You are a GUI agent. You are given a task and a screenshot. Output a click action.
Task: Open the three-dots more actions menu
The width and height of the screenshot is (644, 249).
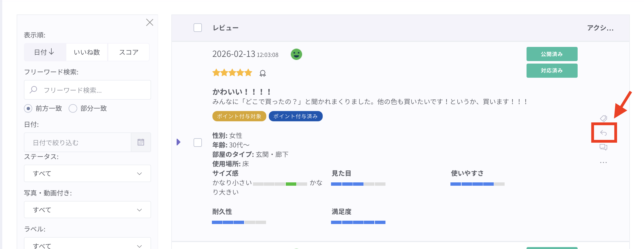pyautogui.click(x=603, y=162)
